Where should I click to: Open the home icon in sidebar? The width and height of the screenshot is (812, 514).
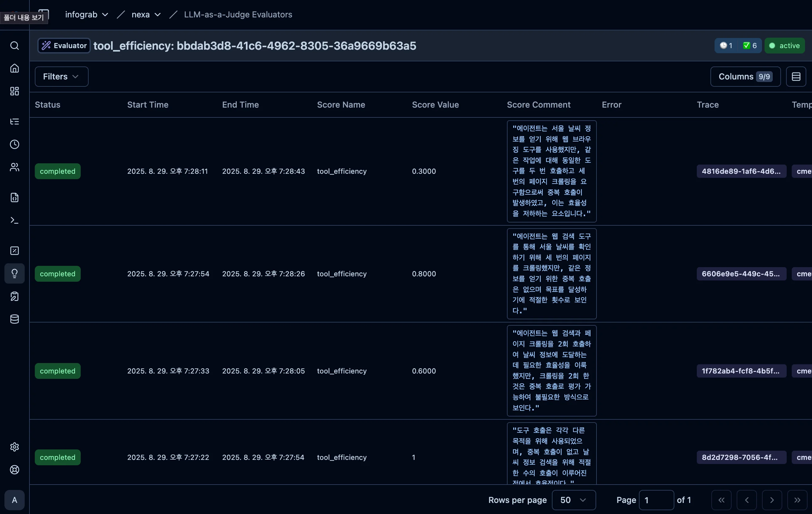[15, 68]
